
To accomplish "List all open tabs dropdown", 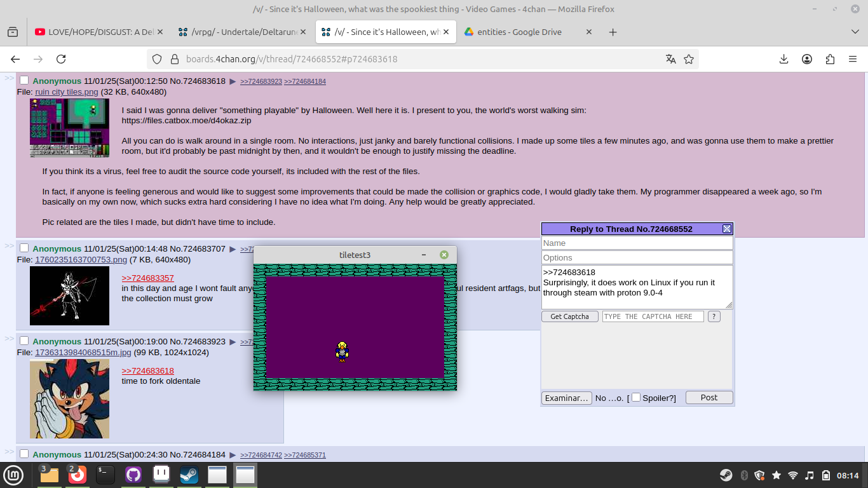I will coord(855,32).
